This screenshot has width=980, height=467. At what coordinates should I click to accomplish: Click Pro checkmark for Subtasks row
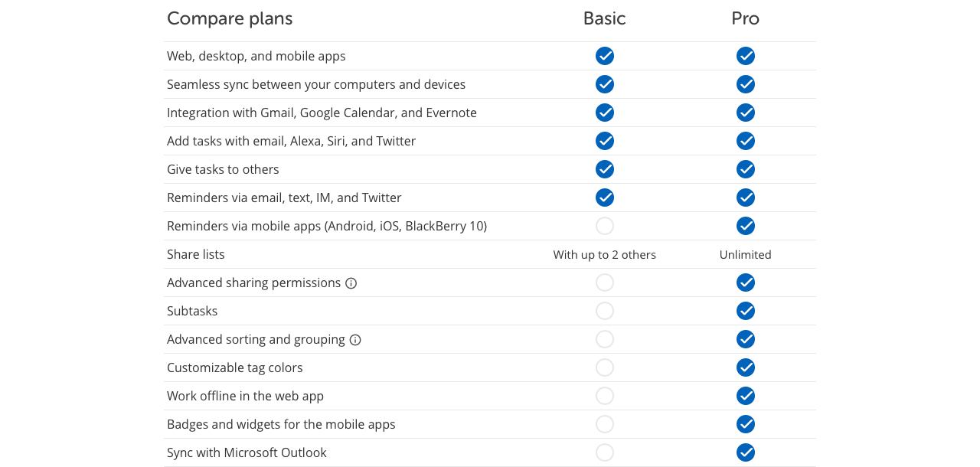coord(746,311)
